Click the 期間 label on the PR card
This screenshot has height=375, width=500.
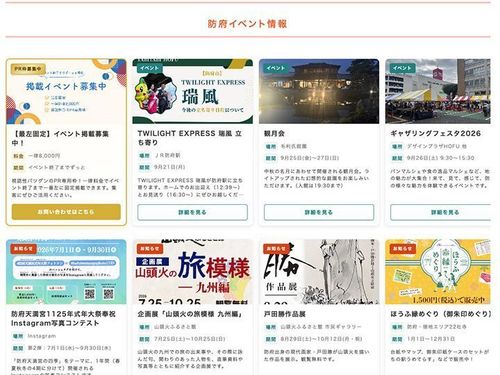[18, 167]
